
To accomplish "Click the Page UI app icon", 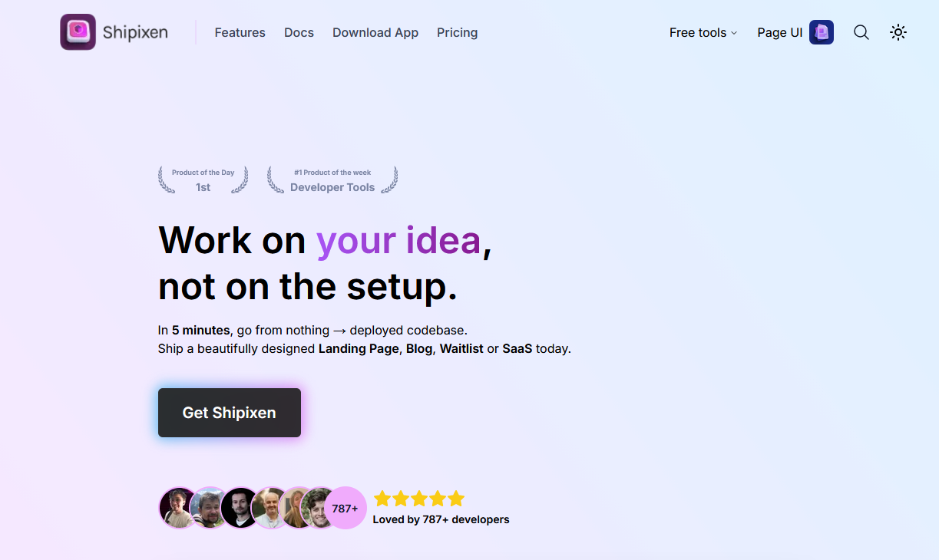I will coord(822,32).
